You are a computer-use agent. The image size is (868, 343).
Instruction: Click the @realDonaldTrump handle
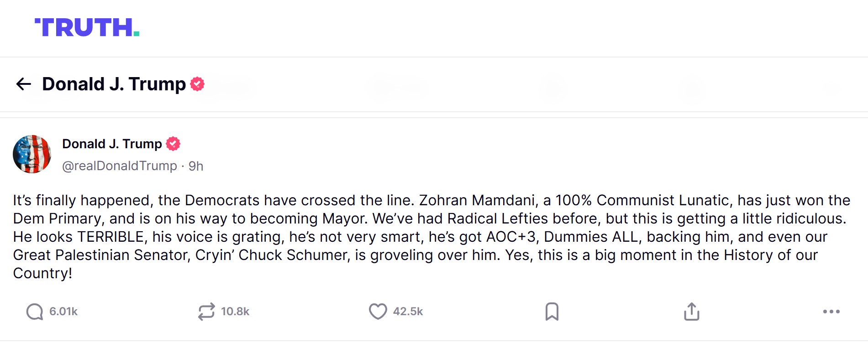[x=120, y=166]
